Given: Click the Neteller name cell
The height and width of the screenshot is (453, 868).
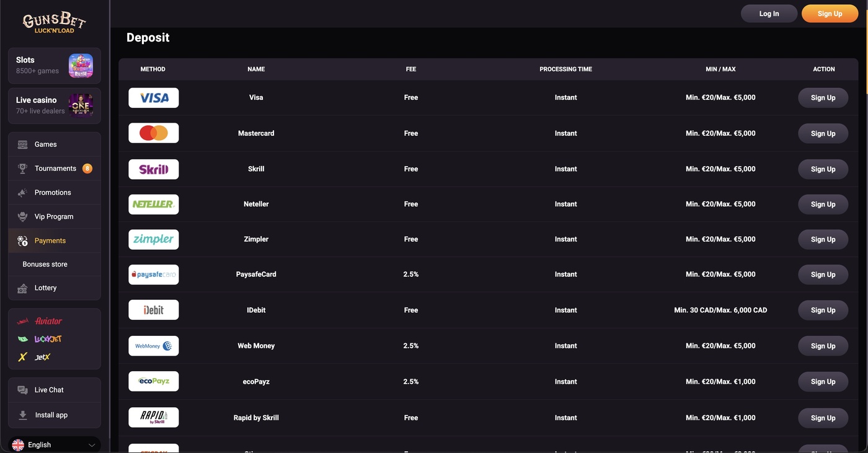Looking at the screenshot, I should coord(256,205).
